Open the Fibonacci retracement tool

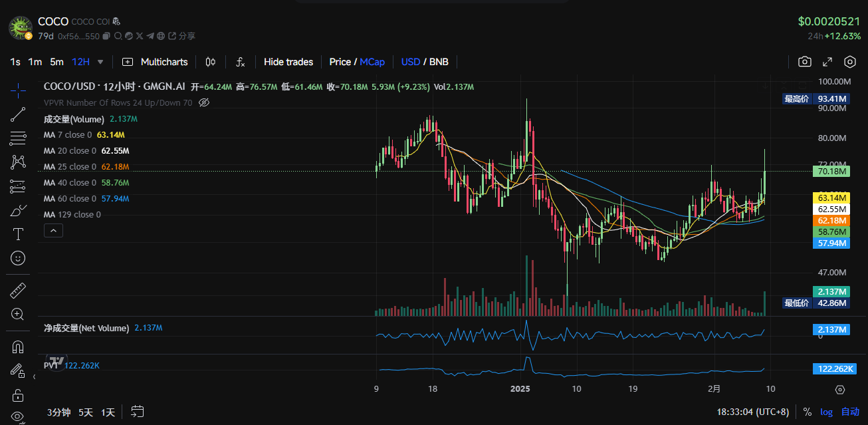tap(18, 138)
